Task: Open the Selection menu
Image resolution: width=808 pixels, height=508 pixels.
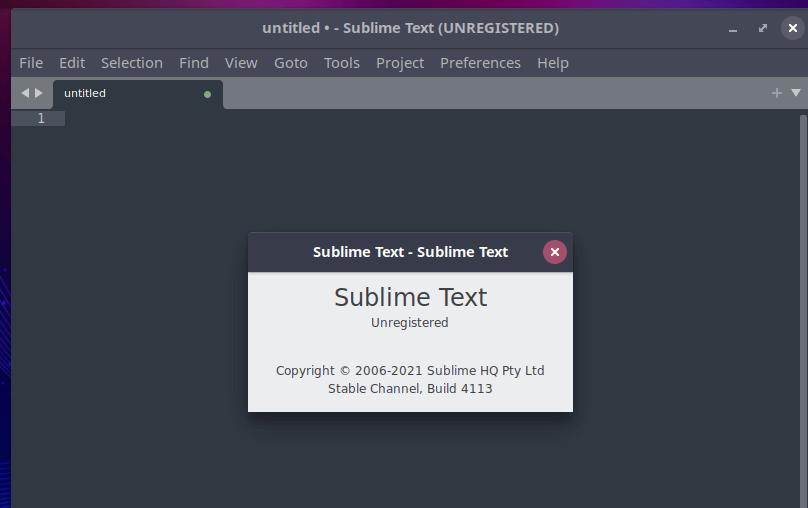Action: (131, 63)
